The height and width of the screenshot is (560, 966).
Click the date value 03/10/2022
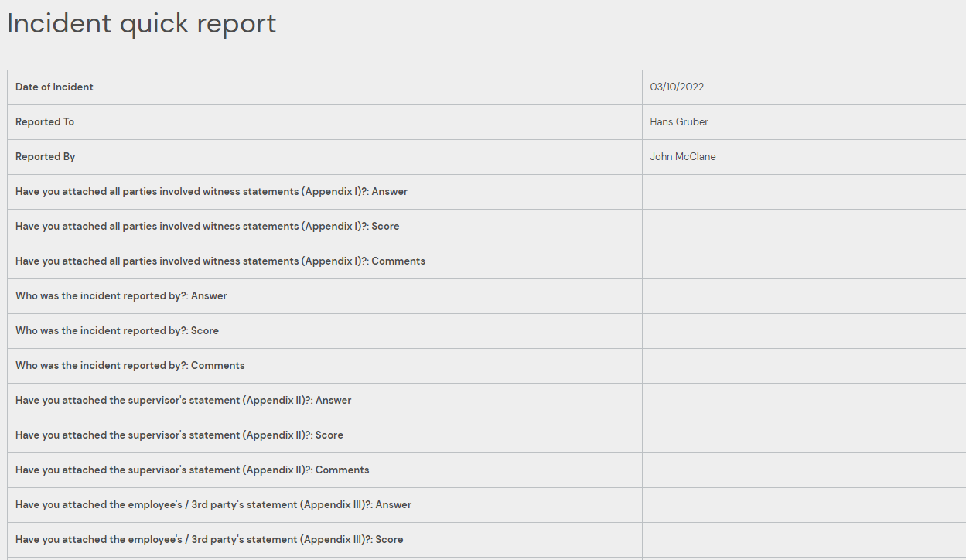(677, 87)
